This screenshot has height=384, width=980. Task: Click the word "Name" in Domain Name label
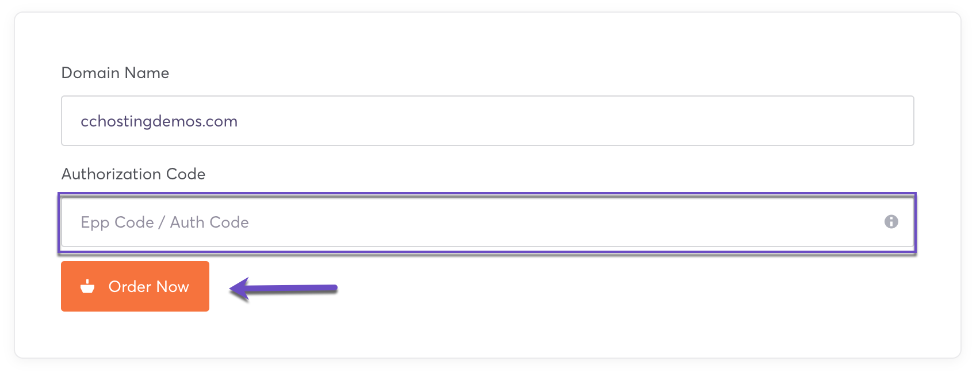(147, 73)
